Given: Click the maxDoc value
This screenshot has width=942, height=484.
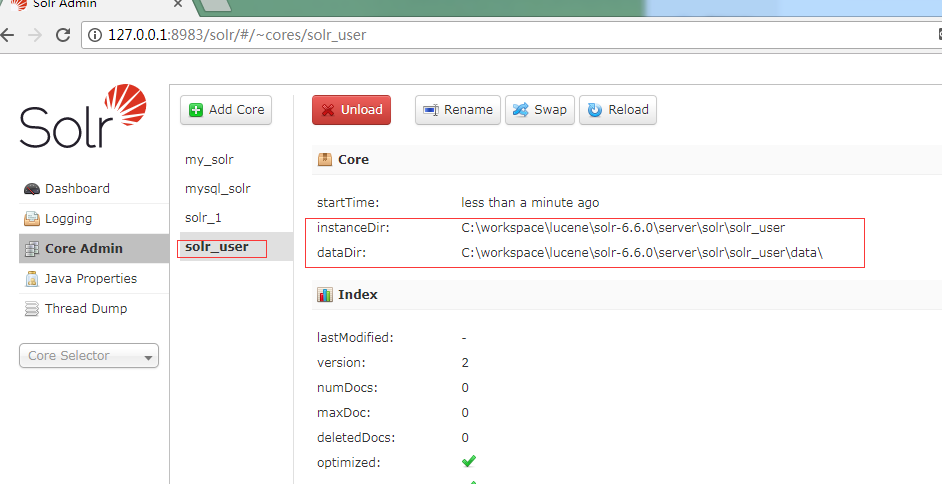Looking at the screenshot, I should (x=465, y=413).
